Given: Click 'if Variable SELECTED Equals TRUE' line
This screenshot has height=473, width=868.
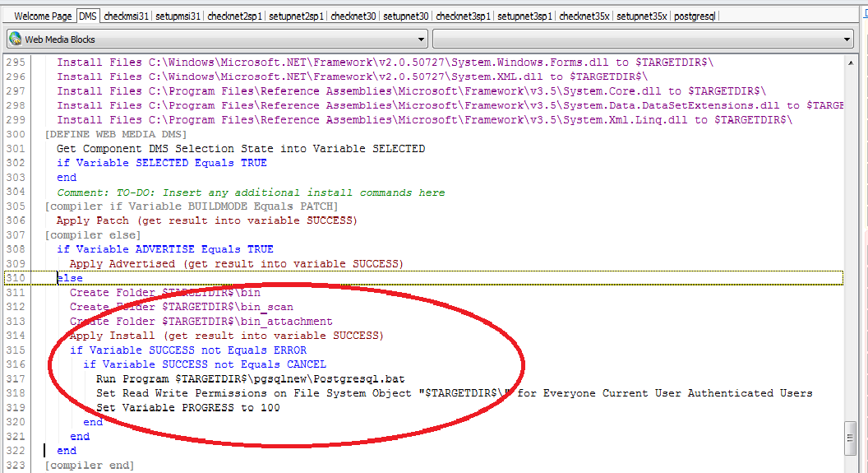Looking at the screenshot, I should pos(162,163).
